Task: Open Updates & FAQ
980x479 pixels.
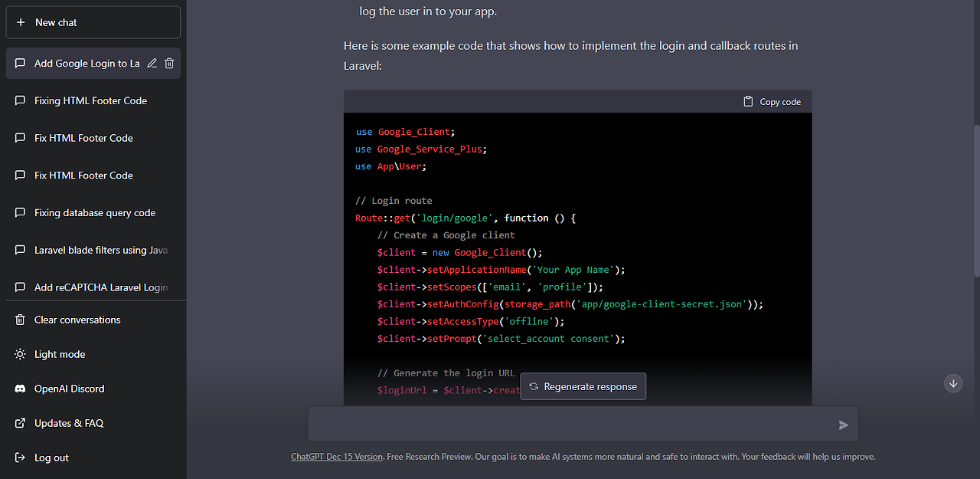Action: tap(69, 423)
